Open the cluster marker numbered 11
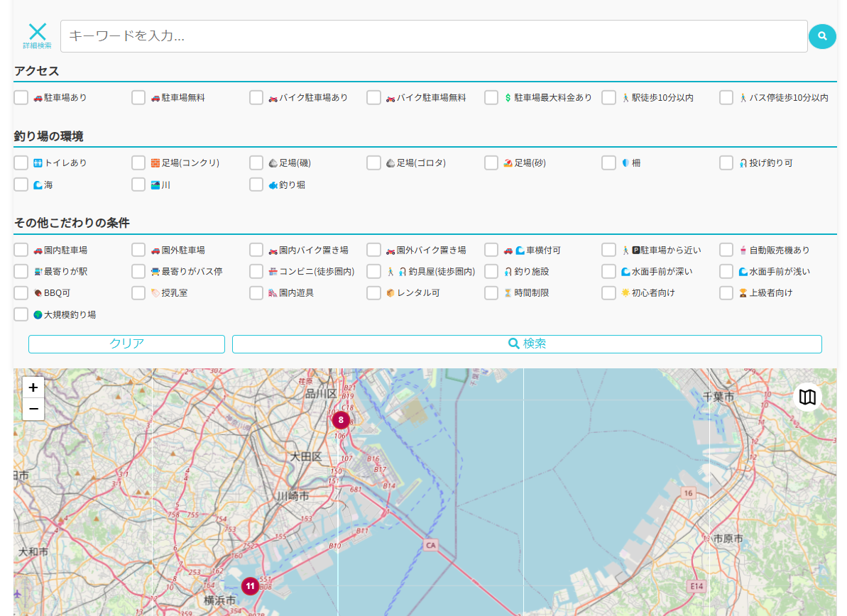The image size is (847, 616). [250, 586]
